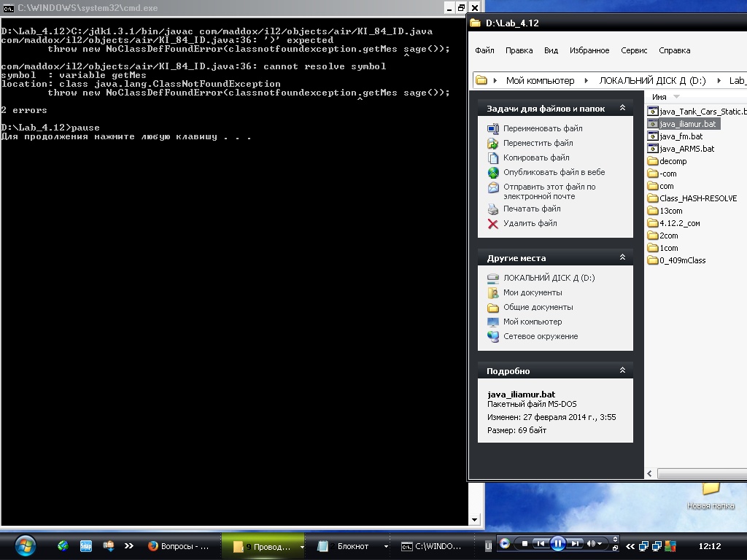Open Мои документы under Другие места
747x560 pixels.
click(x=533, y=292)
